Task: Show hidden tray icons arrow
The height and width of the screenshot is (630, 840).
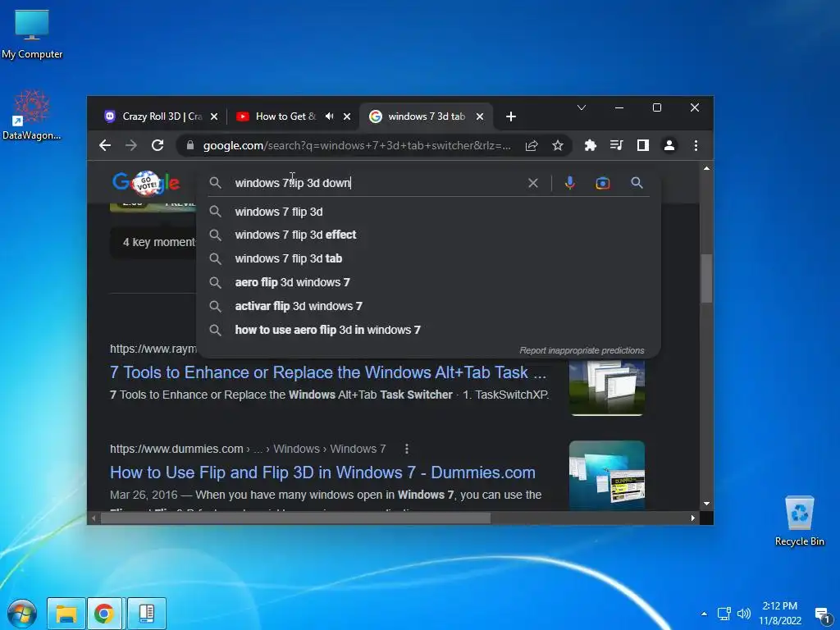Action: 704,614
